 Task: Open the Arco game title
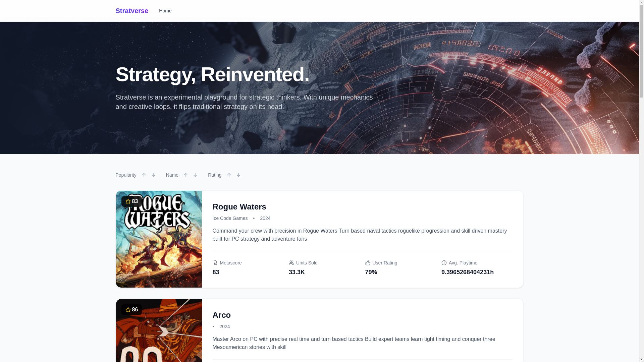(x=221, y=315)
